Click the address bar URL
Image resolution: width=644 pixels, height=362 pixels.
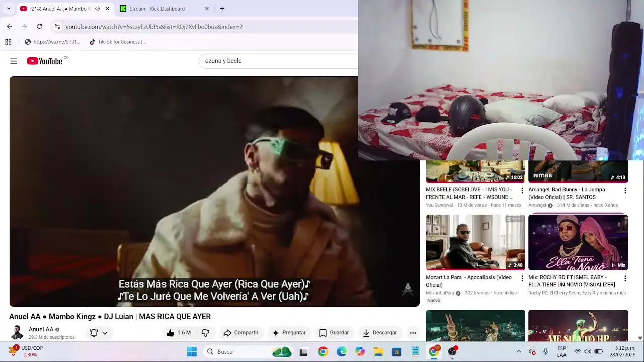(x=154, y=27)
